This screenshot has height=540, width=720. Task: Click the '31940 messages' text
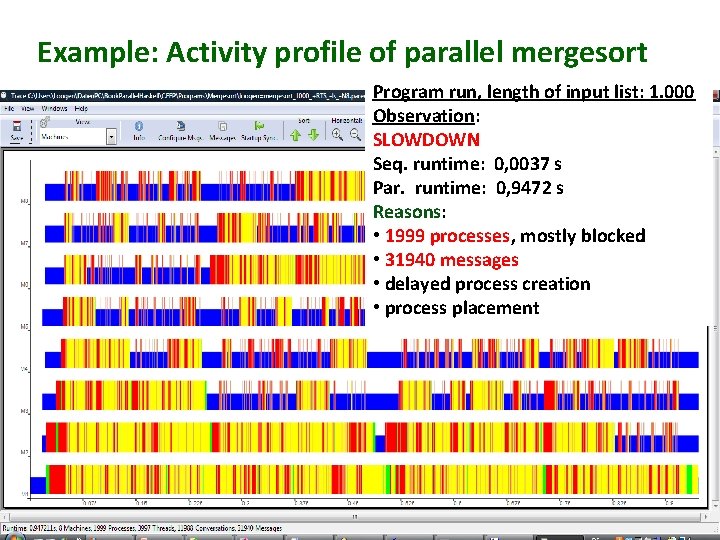pos(452,260)
